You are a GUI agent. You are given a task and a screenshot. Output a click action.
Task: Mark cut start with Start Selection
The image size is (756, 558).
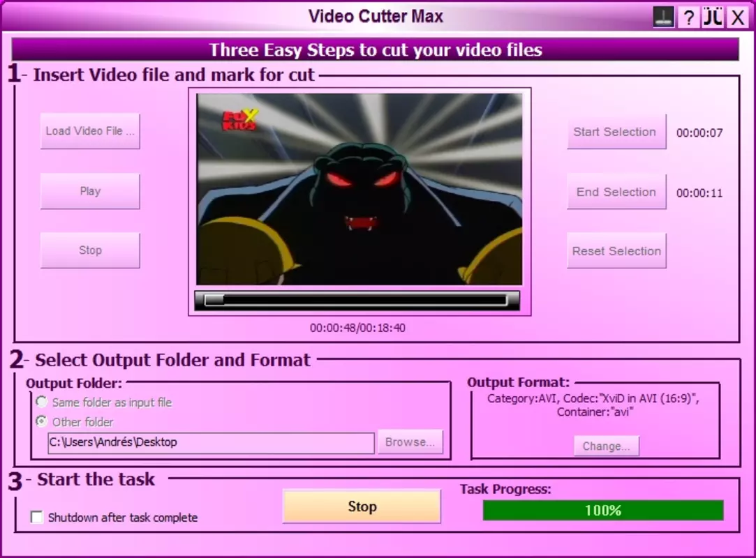click(616, 132)
